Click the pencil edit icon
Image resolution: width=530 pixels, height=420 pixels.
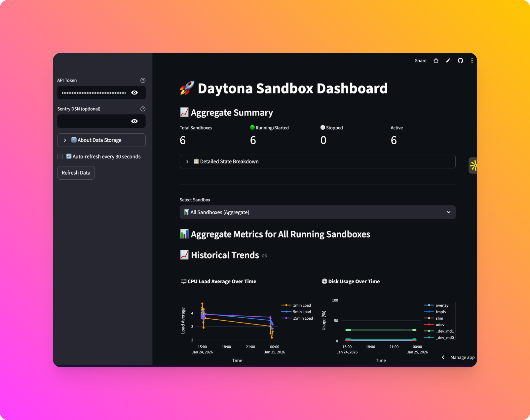(448, 61)
